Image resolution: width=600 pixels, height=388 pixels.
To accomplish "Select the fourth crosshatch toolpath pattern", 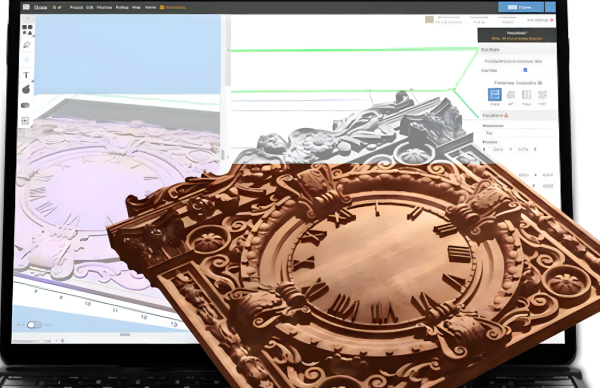I will click(x=543, y=95).
